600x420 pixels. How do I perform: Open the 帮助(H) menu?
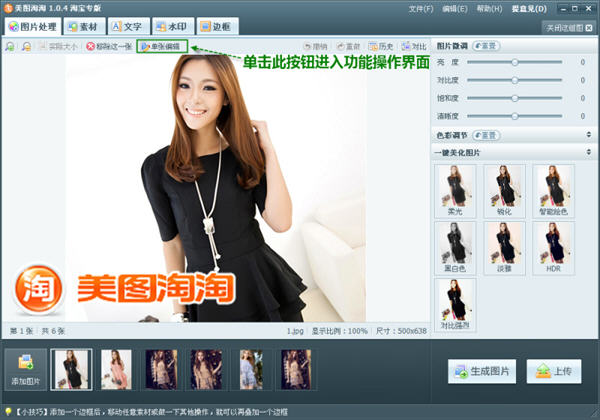tap(489, 9)
